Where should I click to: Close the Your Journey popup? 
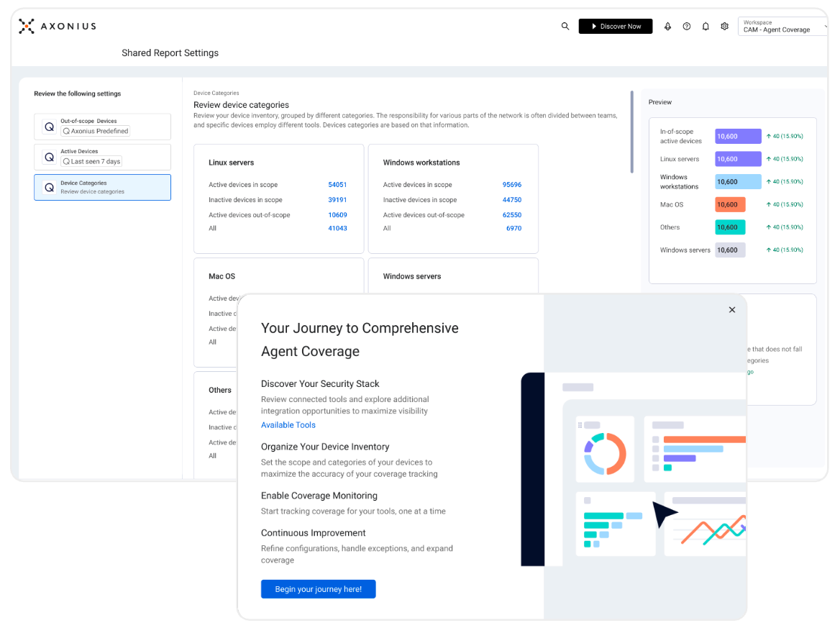pyautogui.click(x=732, y=310)
